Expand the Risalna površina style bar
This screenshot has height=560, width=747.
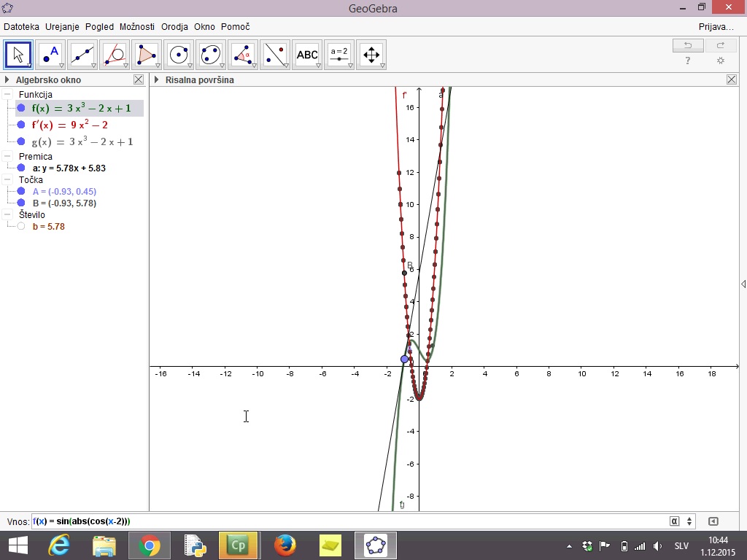pos(156,79)
